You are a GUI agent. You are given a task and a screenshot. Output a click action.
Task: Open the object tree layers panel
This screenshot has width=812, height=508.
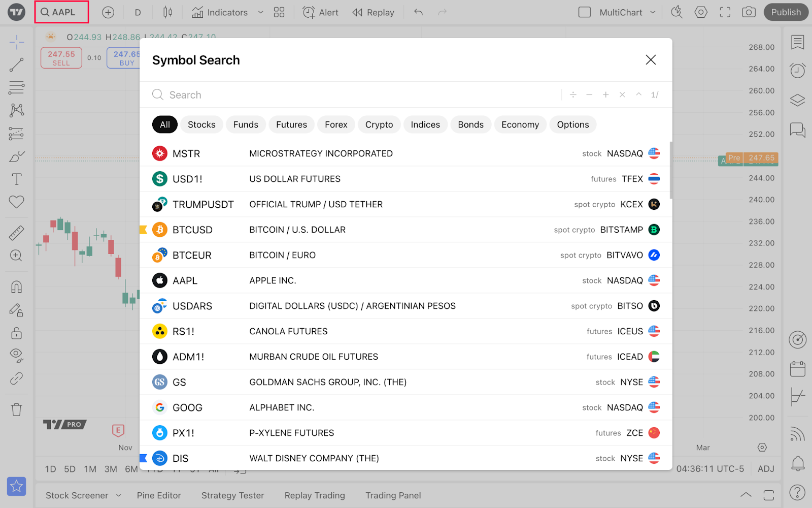pos(798,100)
